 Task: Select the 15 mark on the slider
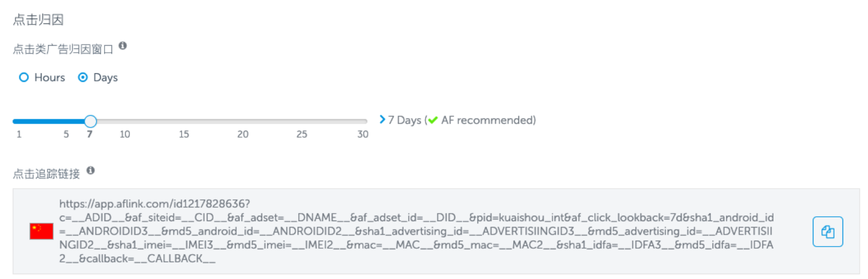(184, 134)
